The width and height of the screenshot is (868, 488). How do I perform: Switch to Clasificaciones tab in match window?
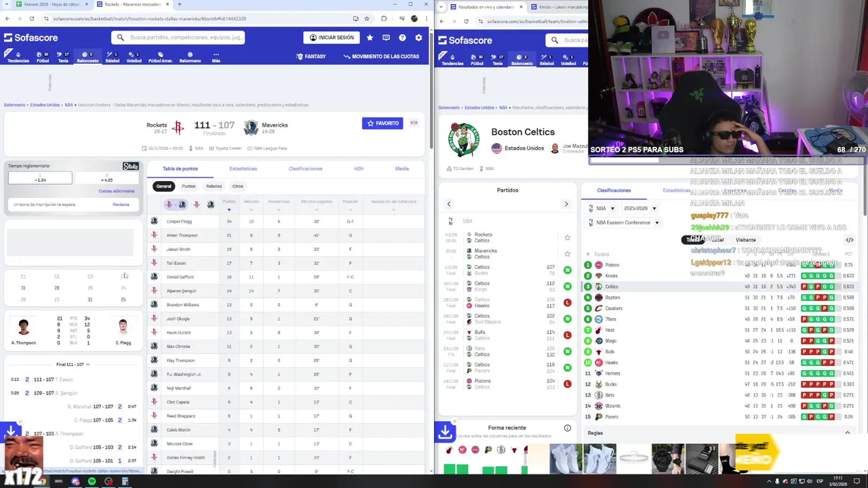point(305,169)
